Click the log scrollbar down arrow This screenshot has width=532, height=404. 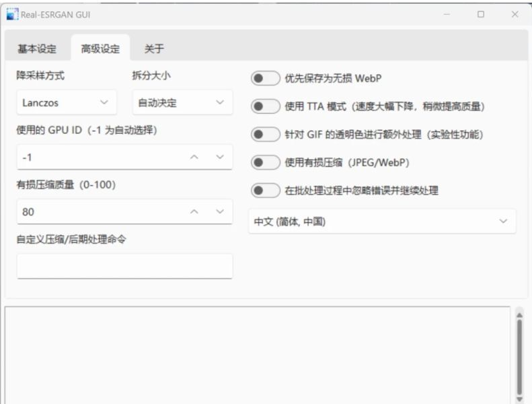coord(519,399)
